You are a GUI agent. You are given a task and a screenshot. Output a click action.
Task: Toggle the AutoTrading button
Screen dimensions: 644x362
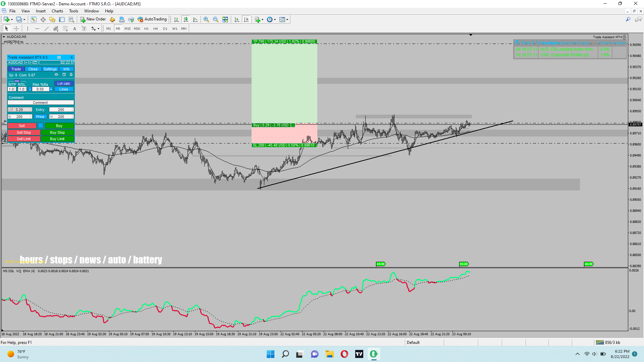pyautogui.click(x=152, y=19)
